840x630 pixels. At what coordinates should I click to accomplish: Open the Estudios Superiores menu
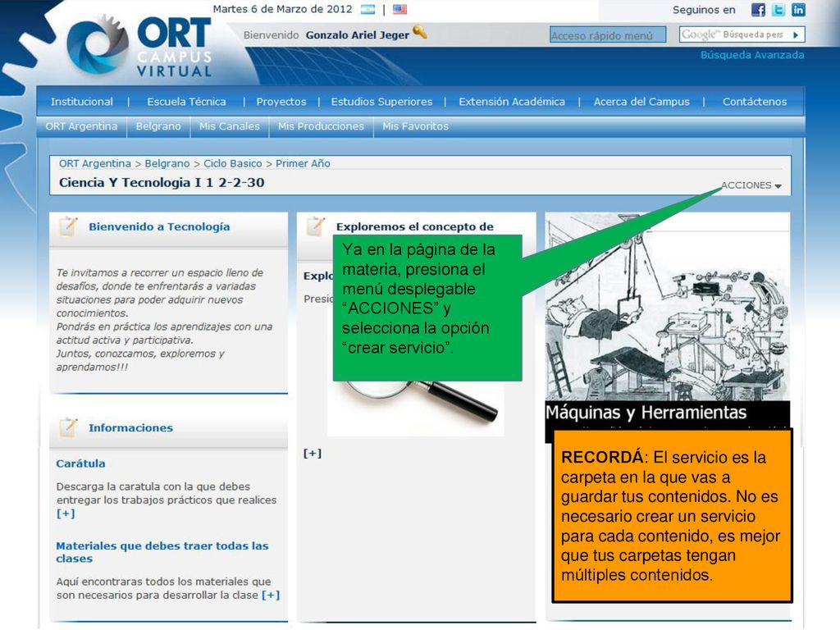381,101
